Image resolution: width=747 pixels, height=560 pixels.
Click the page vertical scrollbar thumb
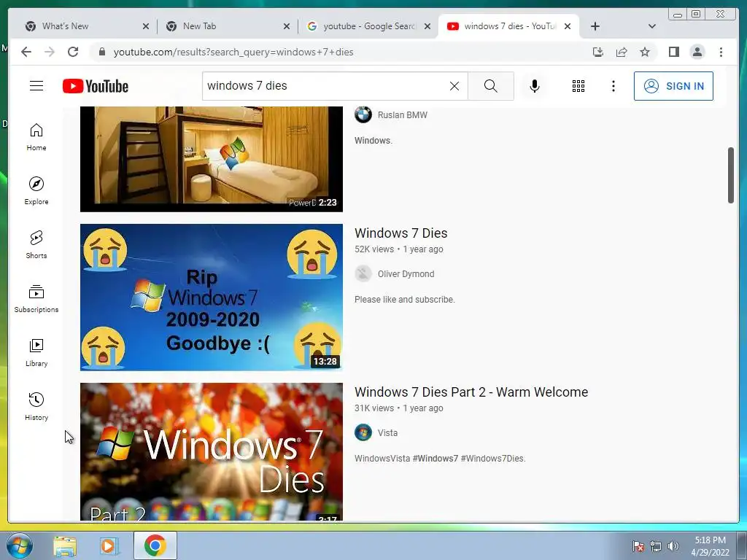[731, 175]
